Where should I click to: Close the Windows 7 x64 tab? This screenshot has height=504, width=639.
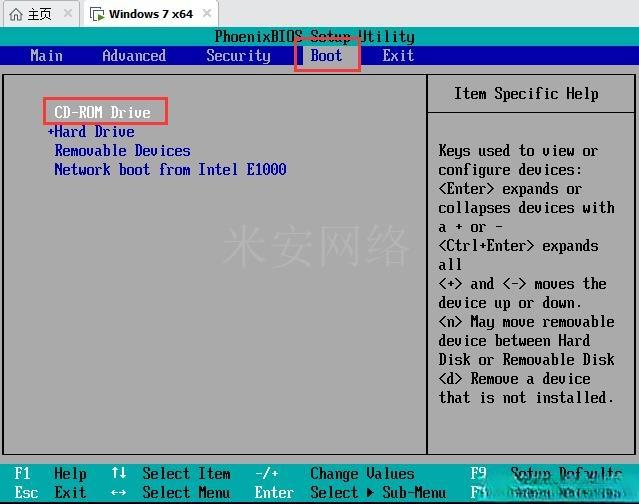(207, 13)
